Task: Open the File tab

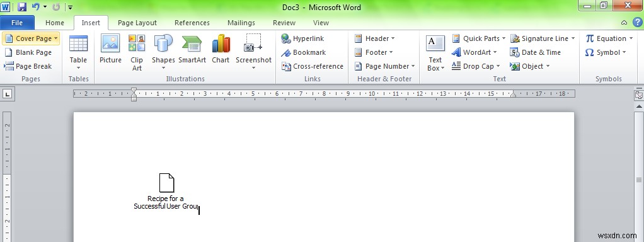Action: [x=17, y=23]
